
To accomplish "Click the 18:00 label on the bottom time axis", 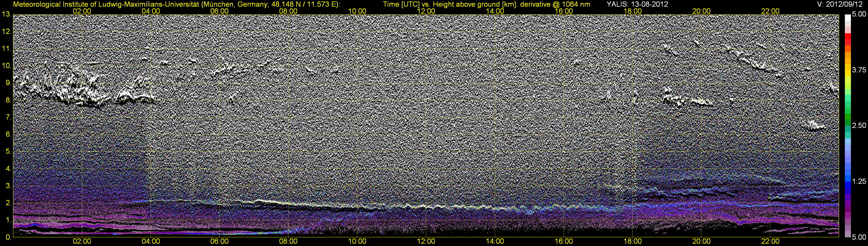I will pyautogui.click(x=632, y=242).
